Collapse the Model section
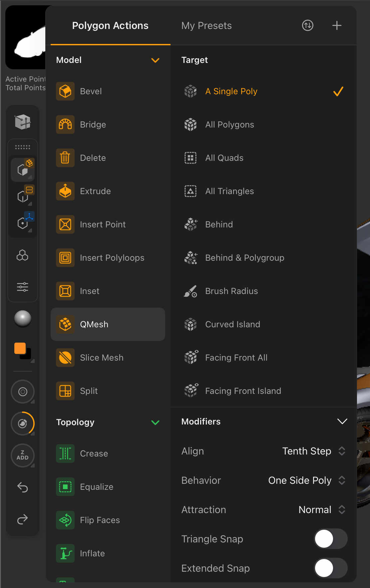The height and width of the screenshot is (588, 370). [155, 60]
